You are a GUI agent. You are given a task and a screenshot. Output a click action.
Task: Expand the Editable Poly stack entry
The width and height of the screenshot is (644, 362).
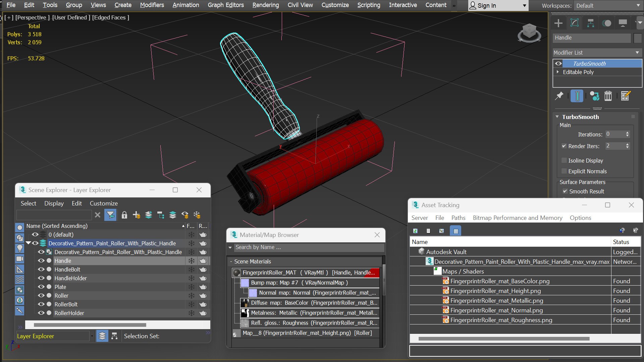(x=558, y=72)
